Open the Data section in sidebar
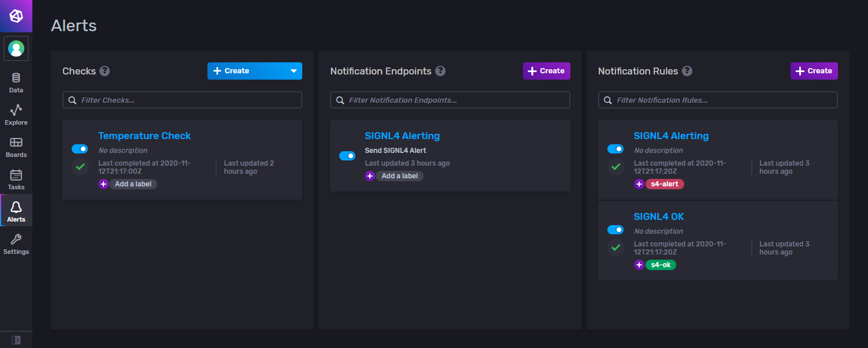The width and height of the screenshot is (868, 348). [16, 83]
